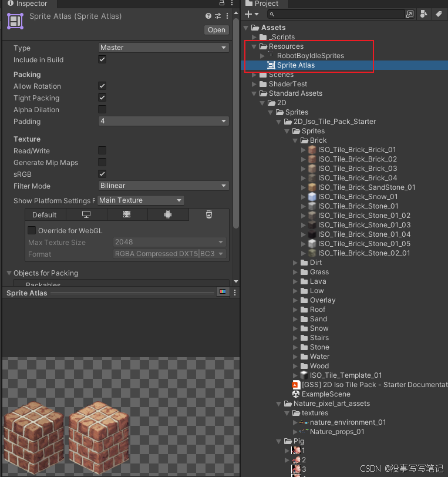
Task: Select the Assets root folder
Action: pyautogui.click(x=268, y=28)
